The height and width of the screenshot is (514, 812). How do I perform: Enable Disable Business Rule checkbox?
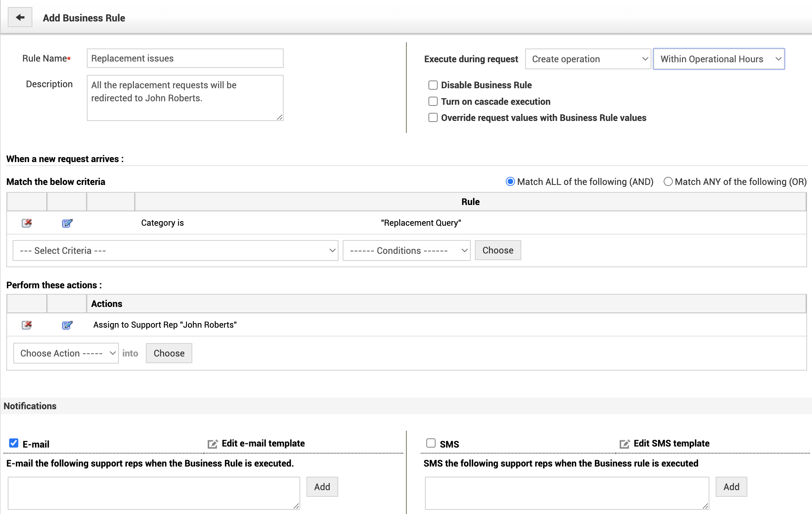pyautogui.click(x=433, y=85)
